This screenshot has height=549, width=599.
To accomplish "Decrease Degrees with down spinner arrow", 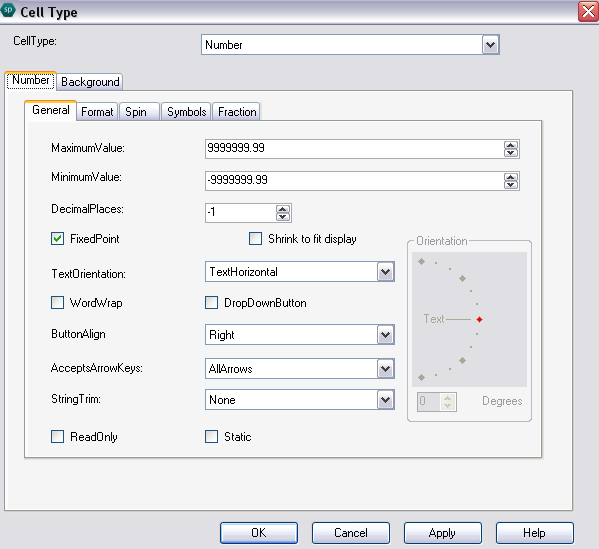I will [448, 406].
